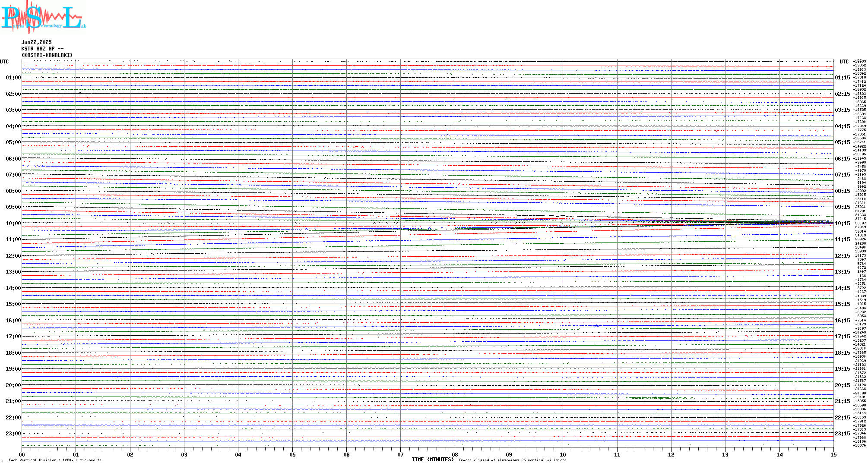Click the 15:00 hour label
This screenshot has width=868, height=466.
click(13, 304)
